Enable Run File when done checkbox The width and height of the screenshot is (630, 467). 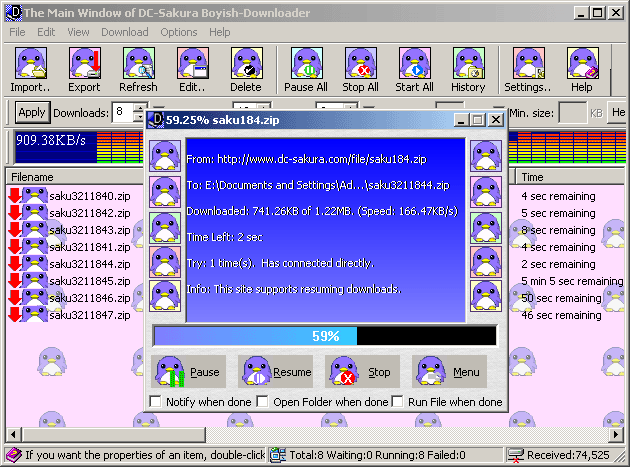(397, 401)
